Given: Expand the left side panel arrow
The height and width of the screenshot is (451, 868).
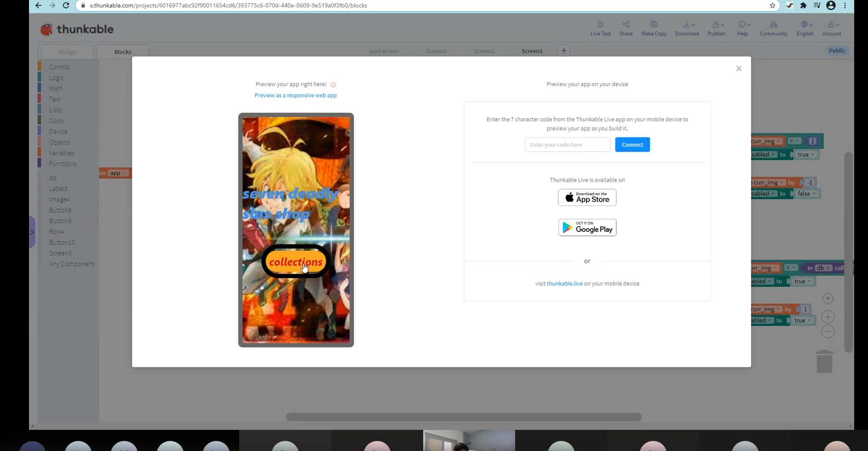Looking at the screenshot, I should coord(32,232).
